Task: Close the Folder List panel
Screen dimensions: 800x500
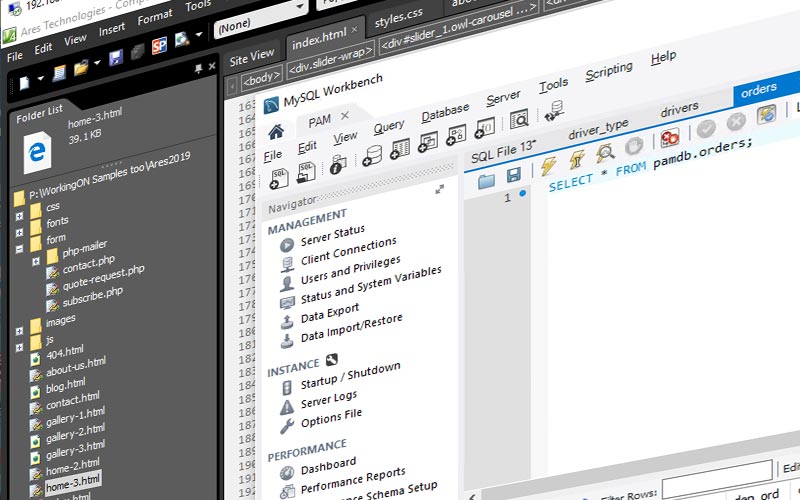Action: 212,66
